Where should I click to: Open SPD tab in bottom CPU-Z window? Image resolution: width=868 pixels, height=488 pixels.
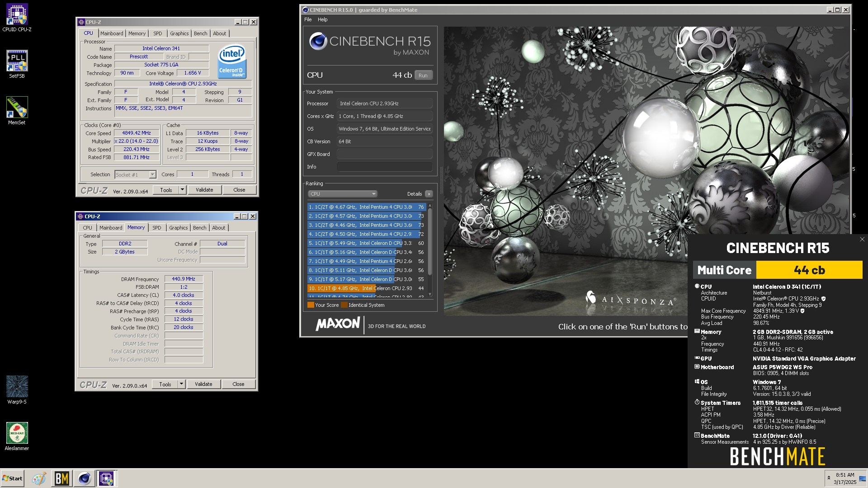tap(156, 228)
